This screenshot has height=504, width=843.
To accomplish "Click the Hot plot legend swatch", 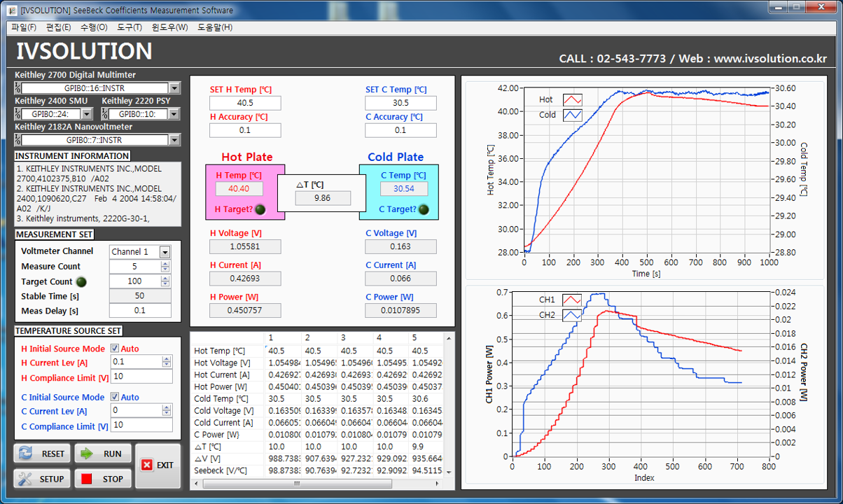I will click(572, 100).
